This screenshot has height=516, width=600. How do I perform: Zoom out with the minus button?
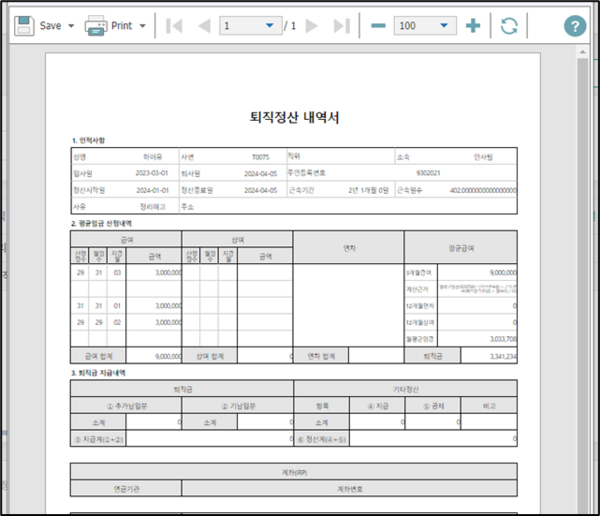coord(378,26)
